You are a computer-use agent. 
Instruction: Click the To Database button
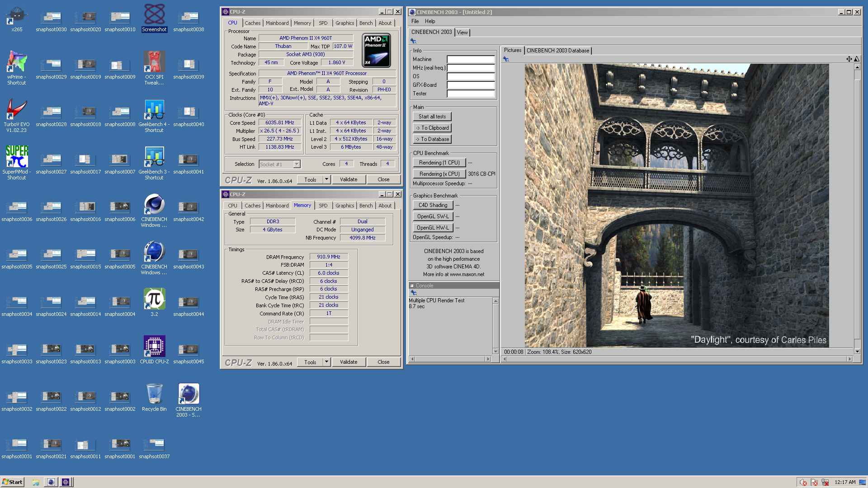[432, 139]
